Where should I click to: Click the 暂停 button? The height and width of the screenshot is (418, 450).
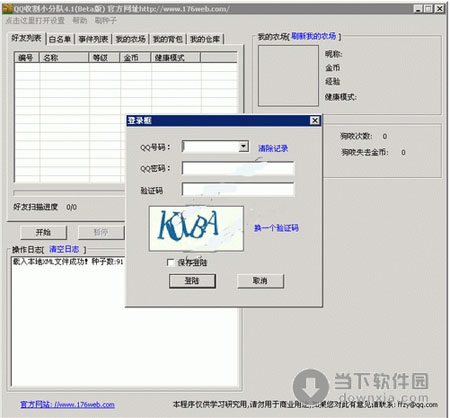(x=101, y=232)
